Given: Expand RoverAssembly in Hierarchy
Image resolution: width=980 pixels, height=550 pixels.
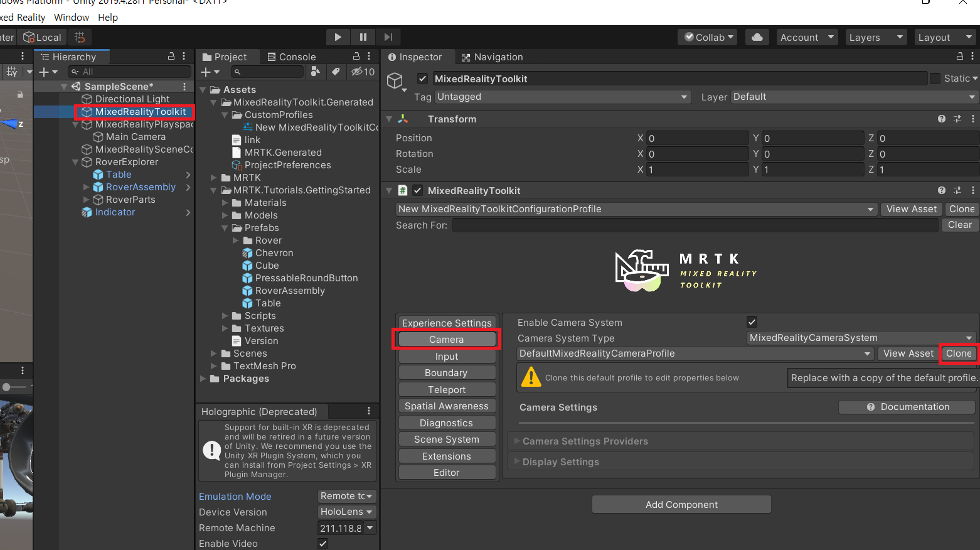Looking at the screenshot, I should tap(87, 187).
